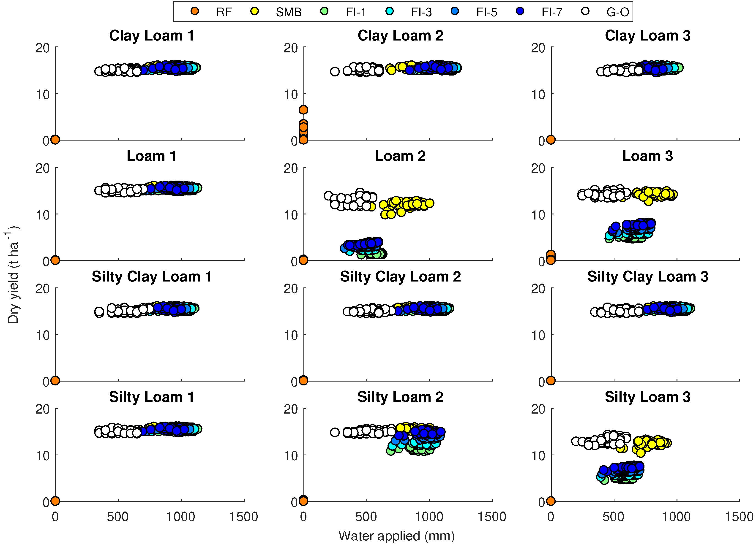Select the Clay Loam 2 subplot title
This screenshot has width=756, height=547.
(x=400, y=36)
